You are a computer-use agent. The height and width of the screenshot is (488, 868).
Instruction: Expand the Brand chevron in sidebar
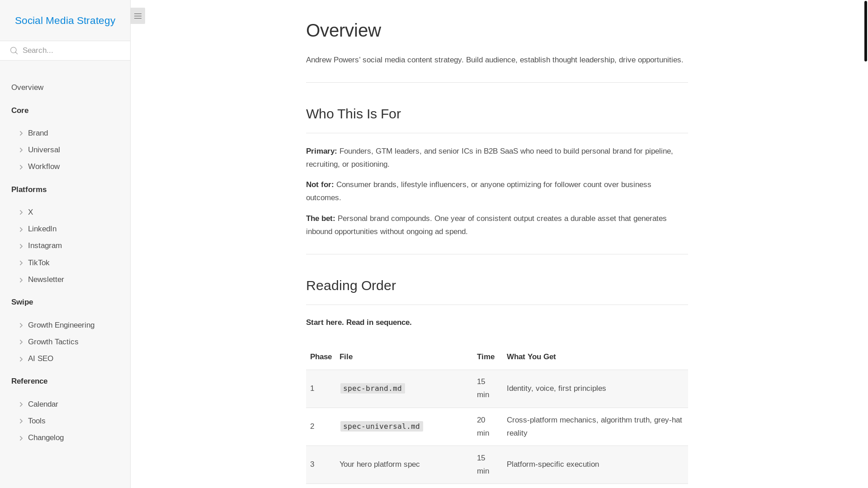[21, 133]
